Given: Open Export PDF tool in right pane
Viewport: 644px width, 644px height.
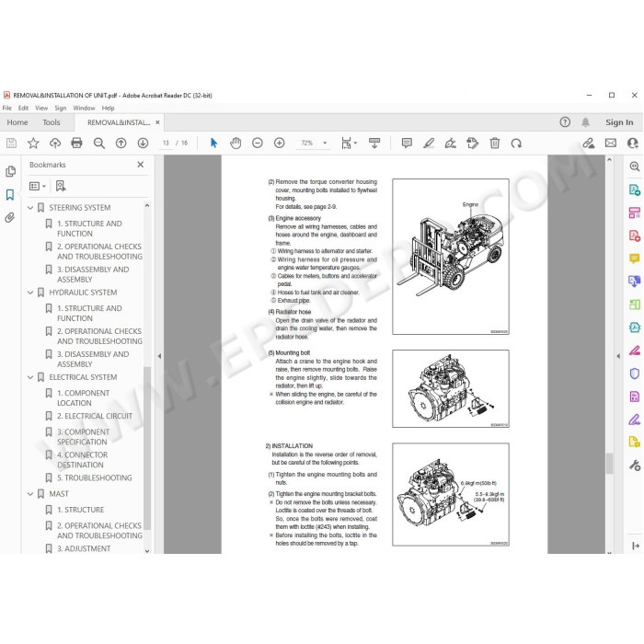Looking at the screenshot, I should pyautogui.click(x=634, y=190).
